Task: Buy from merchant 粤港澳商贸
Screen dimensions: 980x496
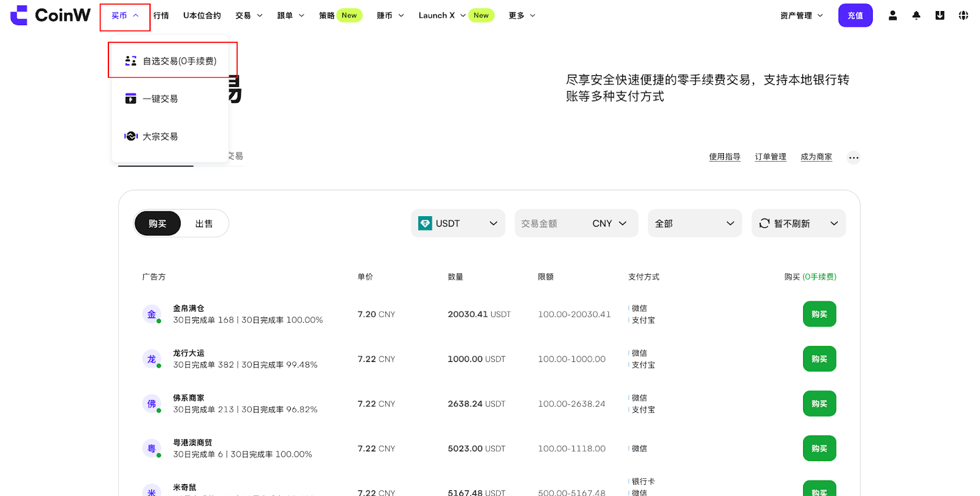Action: pyautogui.click(x=820, y=448)
